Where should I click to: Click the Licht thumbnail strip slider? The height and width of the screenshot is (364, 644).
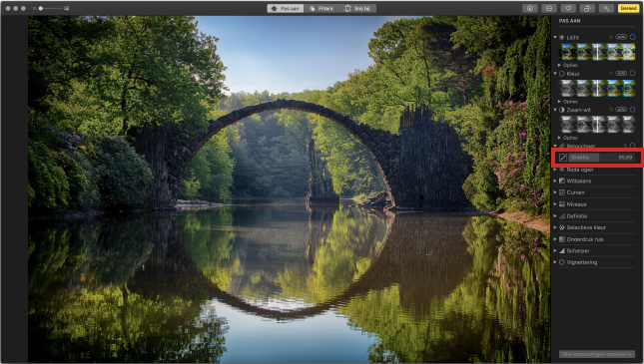coord(597,52)
